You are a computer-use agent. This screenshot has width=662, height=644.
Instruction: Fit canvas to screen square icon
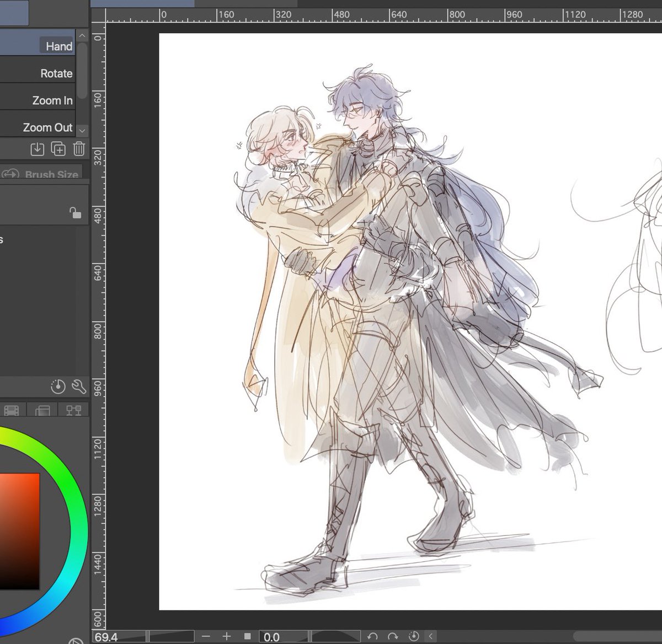click(247, 637)
